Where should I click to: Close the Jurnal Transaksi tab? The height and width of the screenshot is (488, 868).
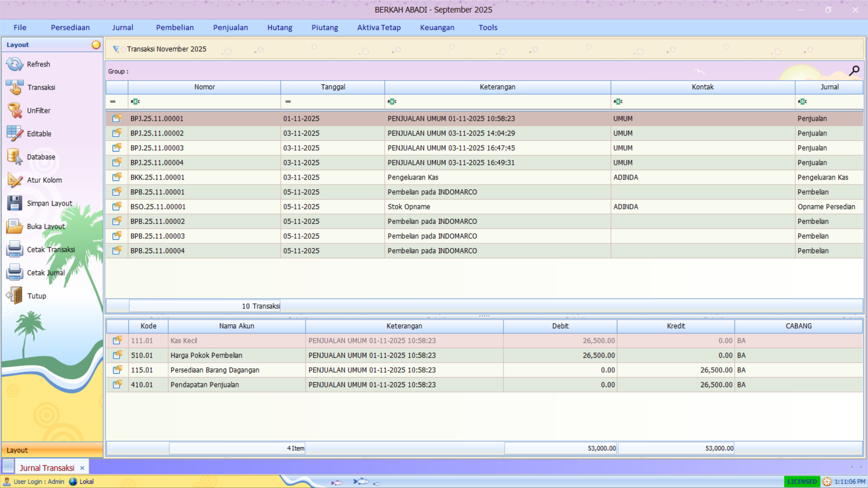coord(82,468)
